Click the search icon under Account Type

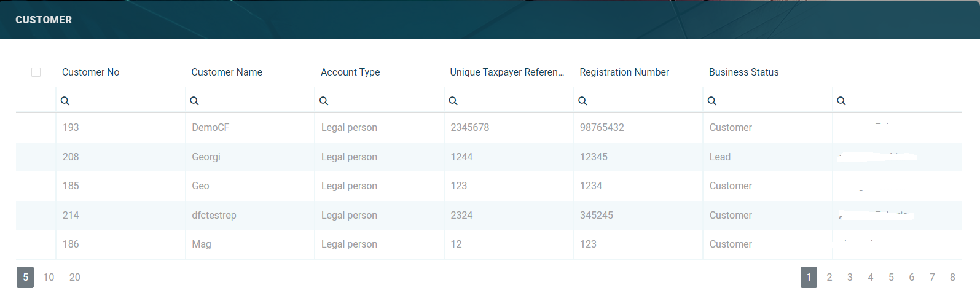[x=324, y=101]
